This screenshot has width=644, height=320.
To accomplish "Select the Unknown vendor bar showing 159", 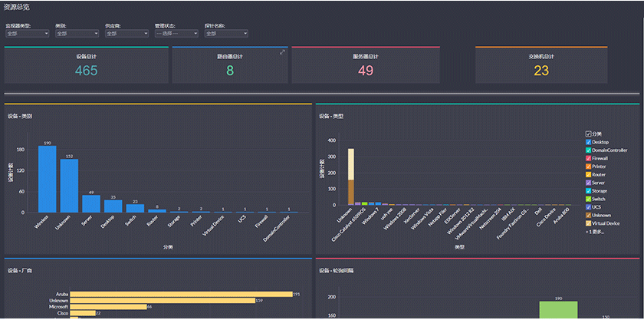I will point(163,301).
